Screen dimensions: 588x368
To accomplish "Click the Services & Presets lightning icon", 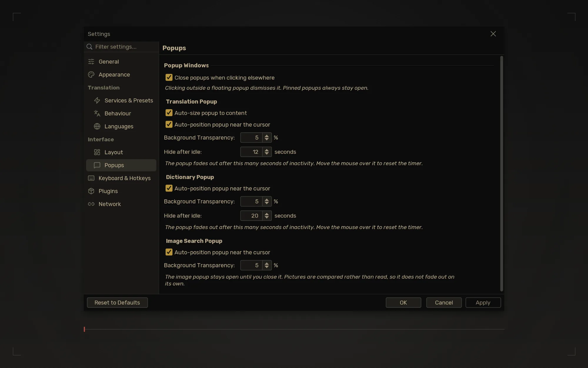I will 97,100.
